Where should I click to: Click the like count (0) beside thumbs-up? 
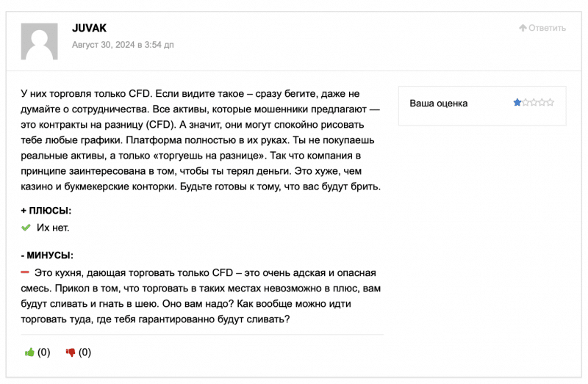pyautogui.click(x=44, y=352)
